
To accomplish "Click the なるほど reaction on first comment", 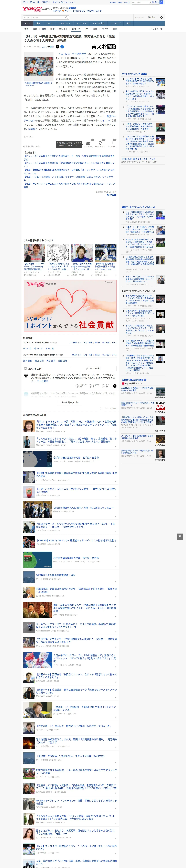I will [94, 386].
